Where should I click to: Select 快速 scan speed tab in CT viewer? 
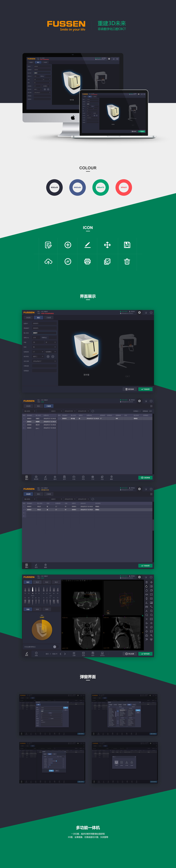(x=28, y=609)
